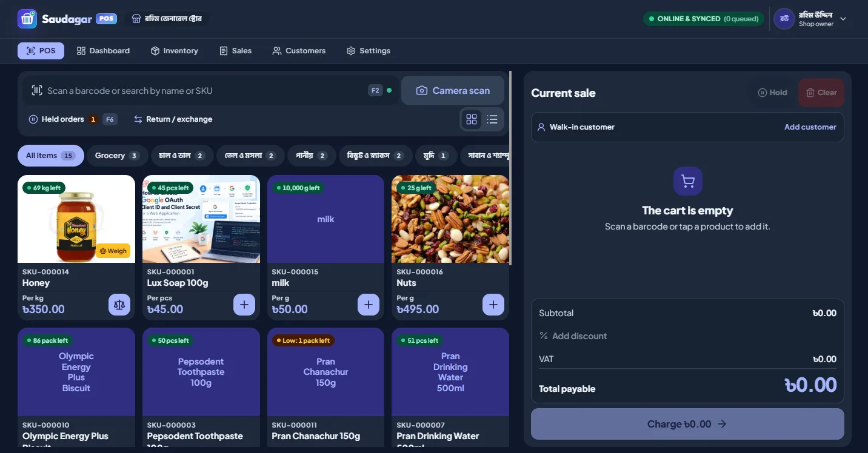Focus the barcode or SKU search field
The height and width of the screenshot is (453, 868).
[211, 90]
